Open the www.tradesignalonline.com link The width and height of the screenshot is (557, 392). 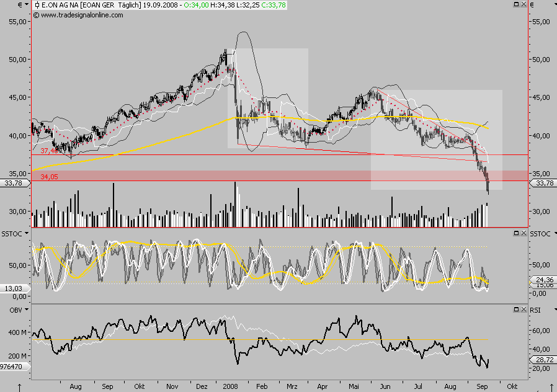point(82,16)
